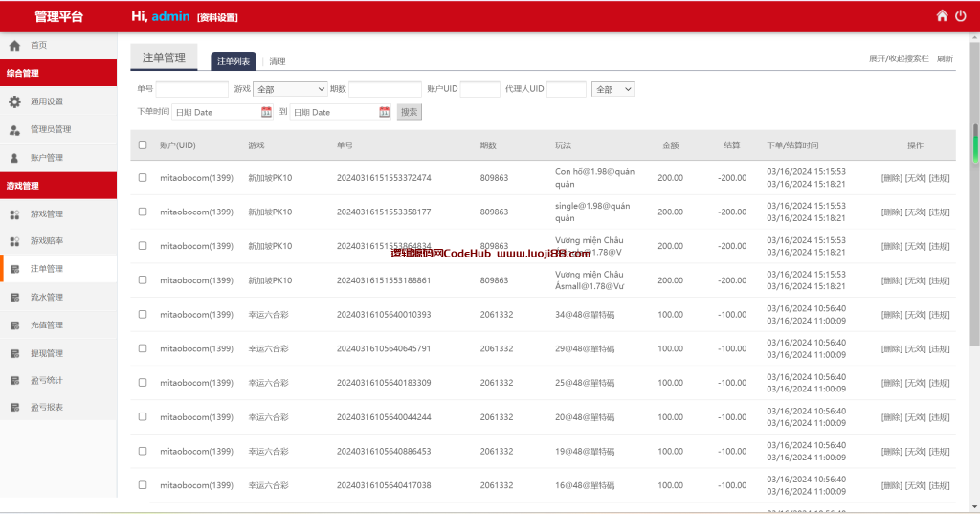
Task: Check the row with order 20240316105640183309
Action: coord(143,383)
